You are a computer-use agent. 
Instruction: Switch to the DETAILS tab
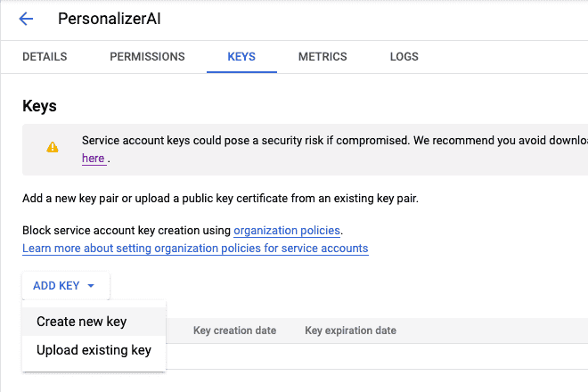pyautogui.click(x=45, y=57)
